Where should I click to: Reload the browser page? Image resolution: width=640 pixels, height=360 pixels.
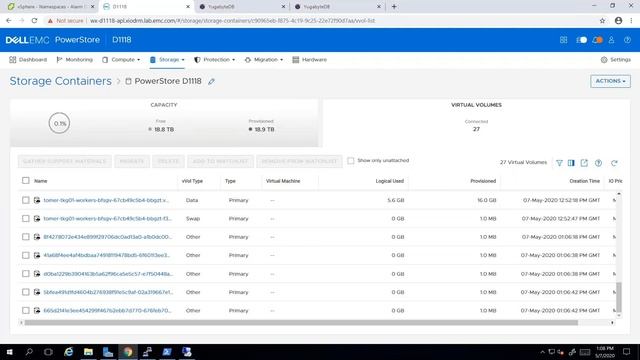[x=34, y=20]
